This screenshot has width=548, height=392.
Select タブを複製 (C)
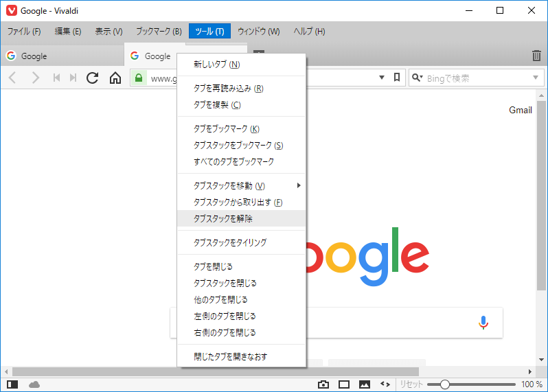(242, 105)
